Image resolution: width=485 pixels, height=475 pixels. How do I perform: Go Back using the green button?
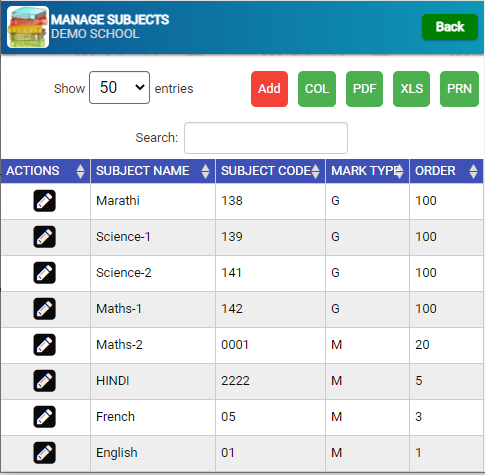450,27
